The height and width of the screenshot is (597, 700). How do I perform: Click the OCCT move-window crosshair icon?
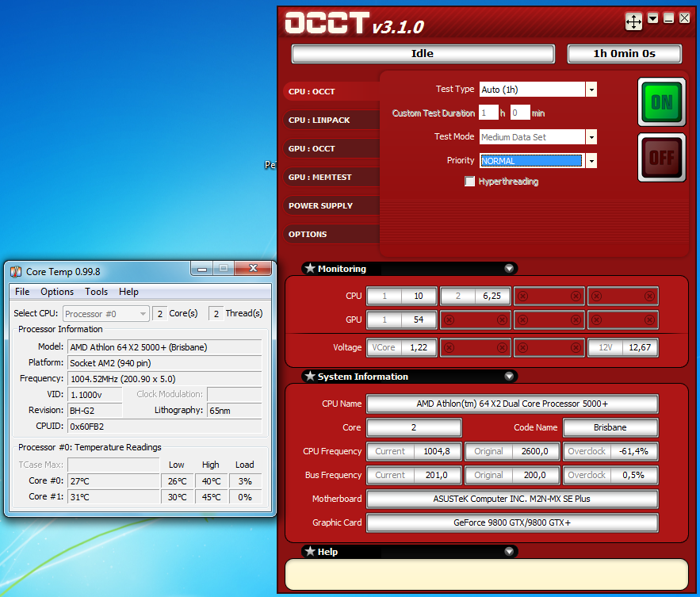click(633, 21)
